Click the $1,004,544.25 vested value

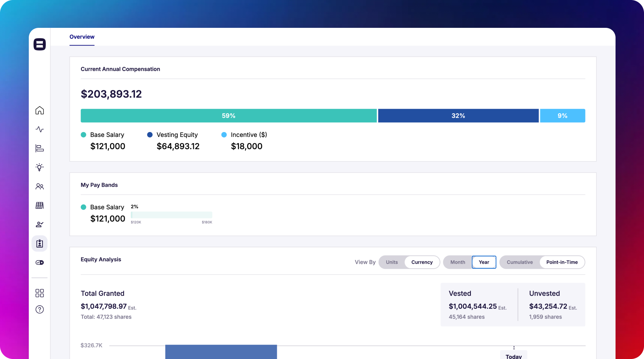point(473,306)
